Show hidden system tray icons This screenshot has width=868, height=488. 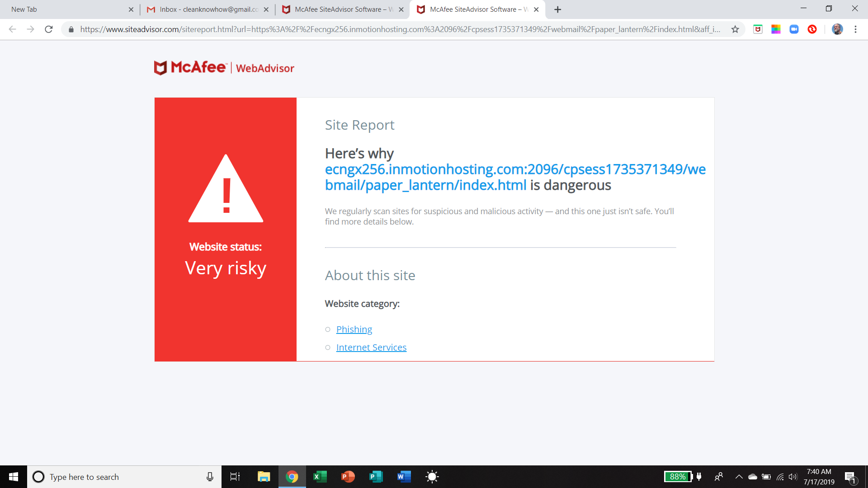pos(739,477)
